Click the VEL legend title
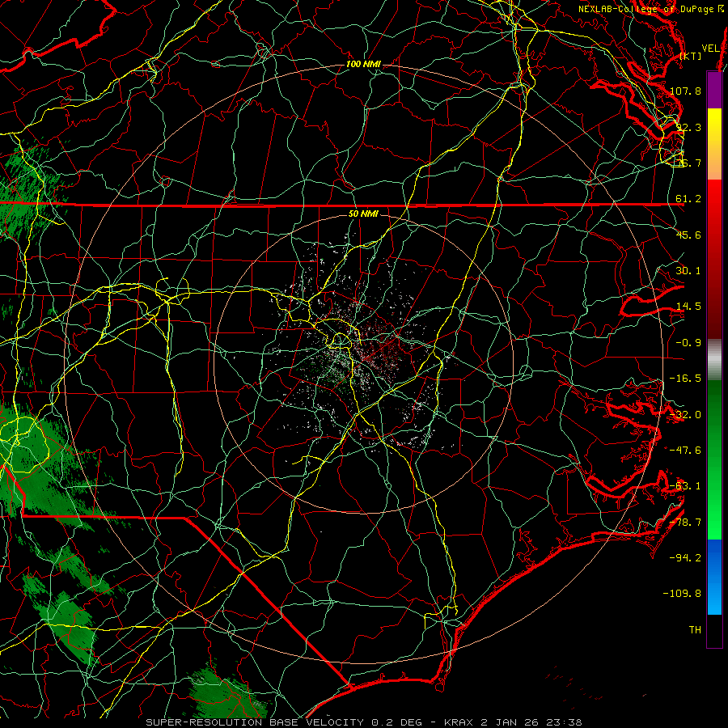 [710, 49]
